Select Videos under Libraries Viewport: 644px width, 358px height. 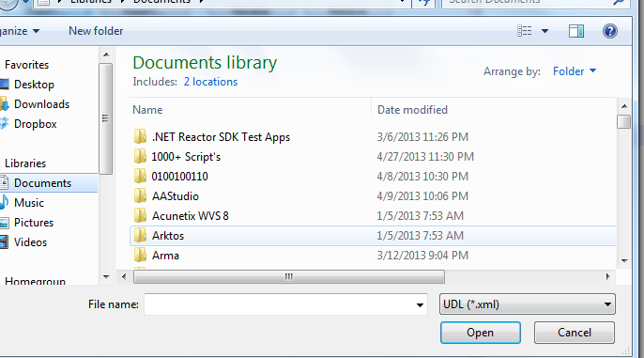coord(30,242)
